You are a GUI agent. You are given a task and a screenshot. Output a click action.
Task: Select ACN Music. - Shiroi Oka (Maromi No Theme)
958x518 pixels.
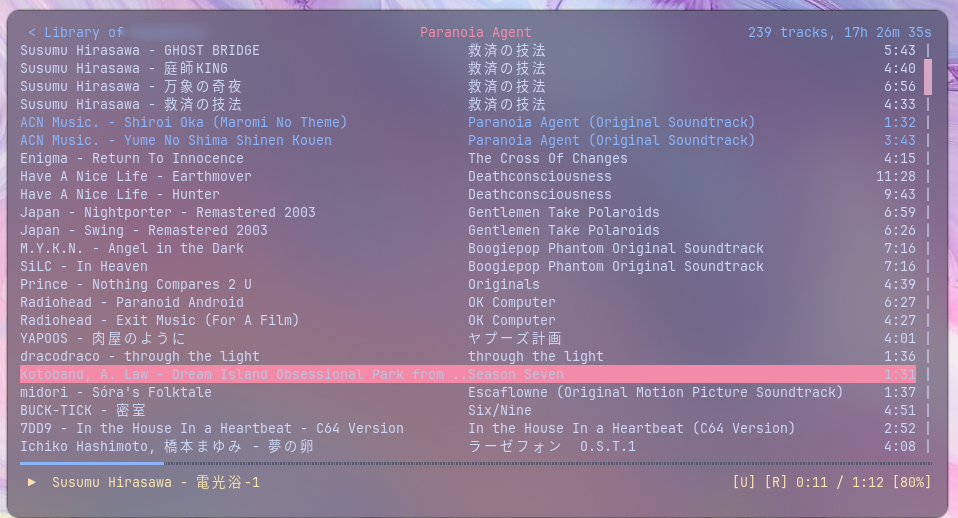pos(183,122)
